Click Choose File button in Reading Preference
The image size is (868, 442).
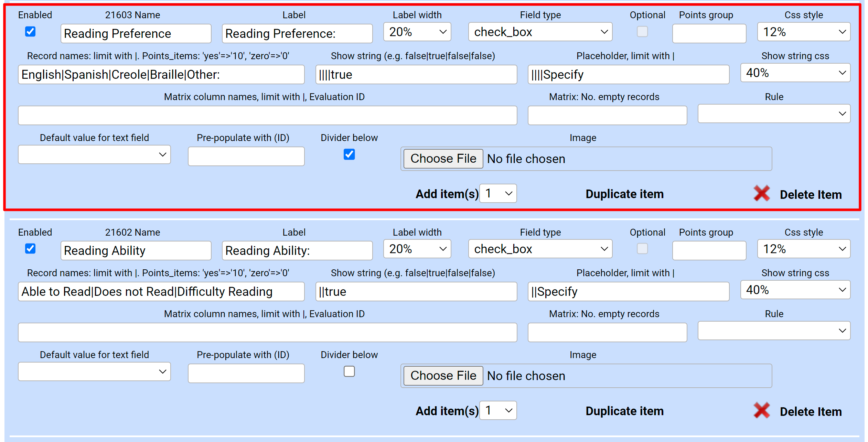point(443,159)
